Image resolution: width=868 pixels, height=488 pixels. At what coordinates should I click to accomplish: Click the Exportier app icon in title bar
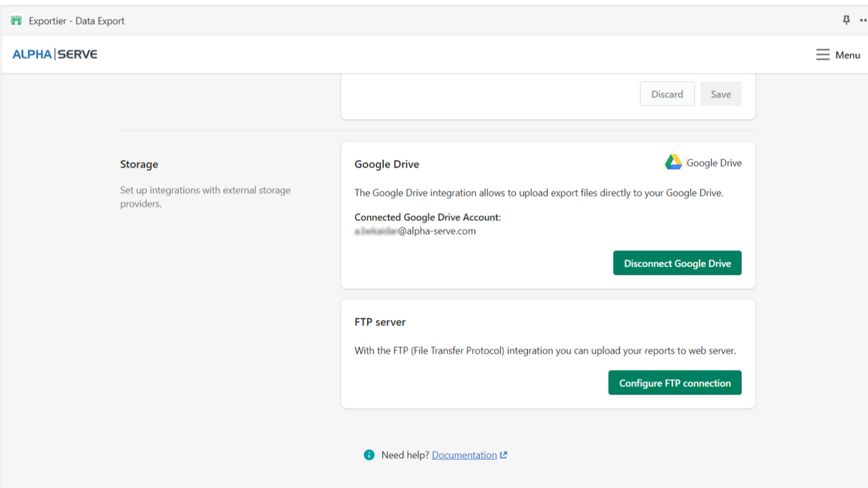[16, 20]
